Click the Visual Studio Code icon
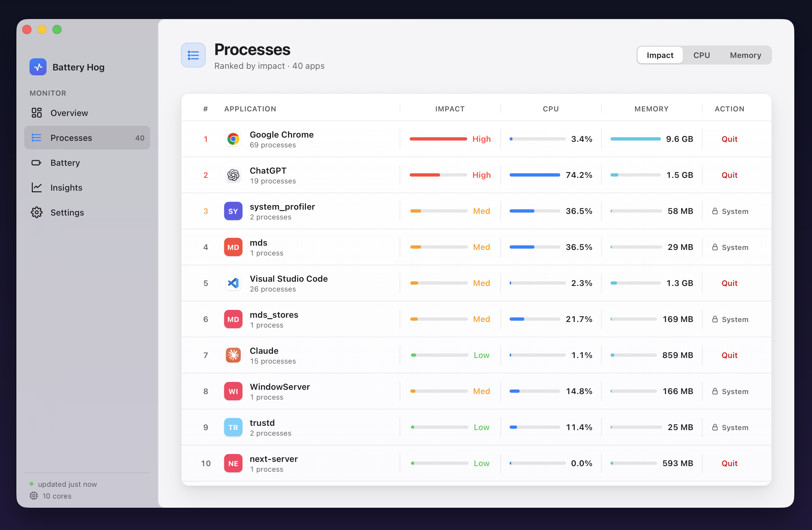 233,283
